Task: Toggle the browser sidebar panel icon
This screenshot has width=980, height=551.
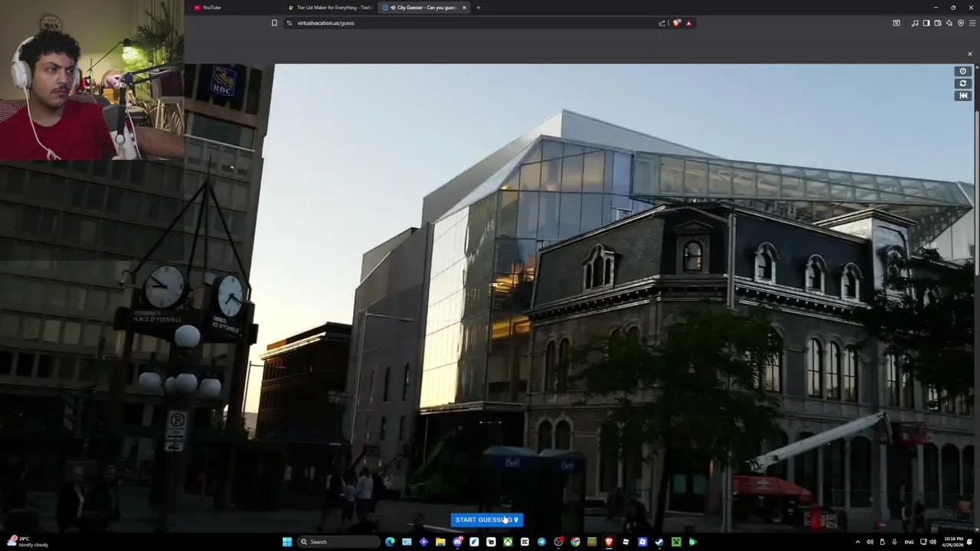Action: (926, 23)
